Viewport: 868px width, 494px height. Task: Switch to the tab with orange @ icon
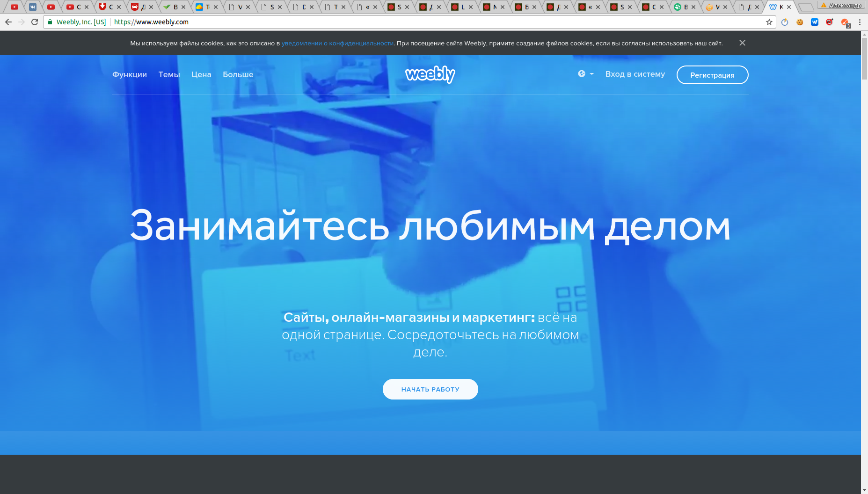click(716, 7)
